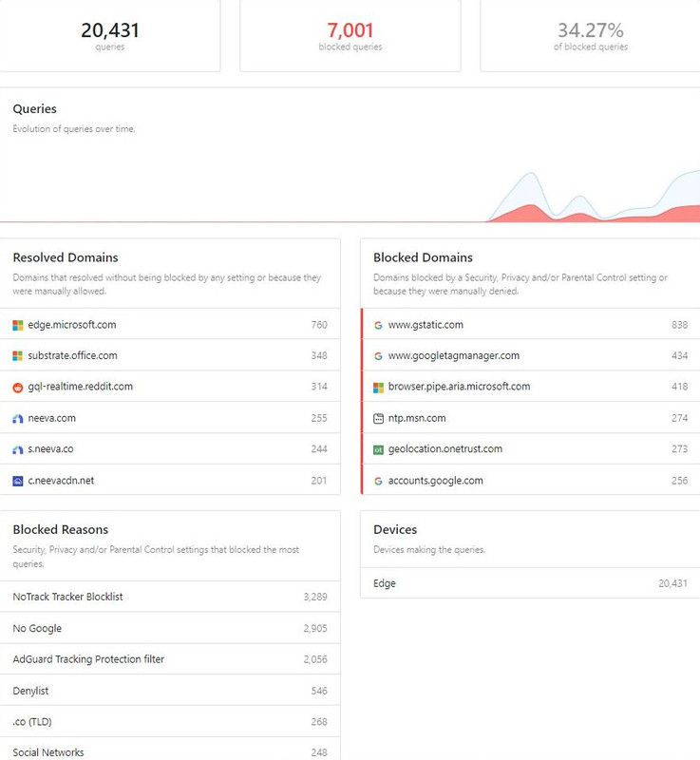Click the Microsoft icon beside browser.pipe.aria.microsoft.com
Viewport: 700px width, 760px height.
click(x=378, y=388)
